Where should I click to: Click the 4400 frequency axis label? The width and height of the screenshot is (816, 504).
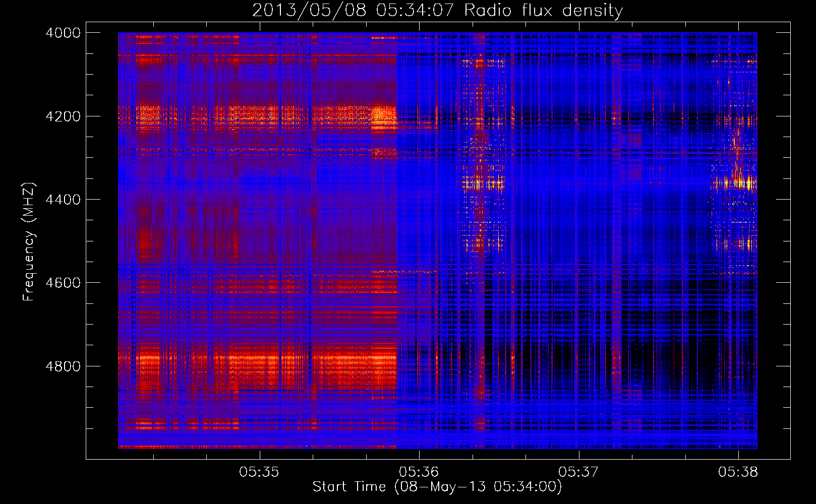(63, 200)
